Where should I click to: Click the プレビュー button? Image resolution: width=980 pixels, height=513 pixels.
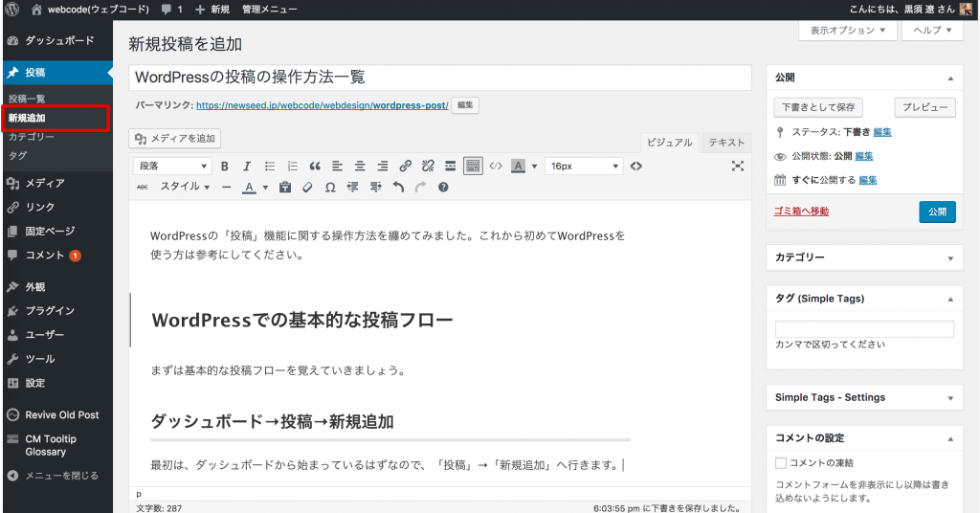pos(925,107)
